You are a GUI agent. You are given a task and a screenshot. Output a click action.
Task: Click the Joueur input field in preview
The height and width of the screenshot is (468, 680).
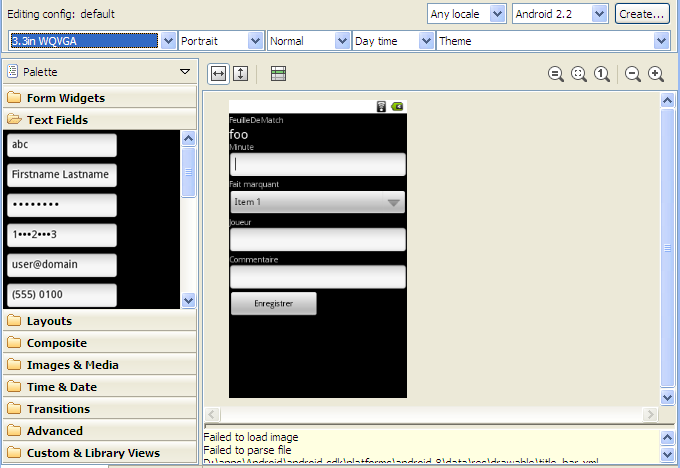coord(318,239)
